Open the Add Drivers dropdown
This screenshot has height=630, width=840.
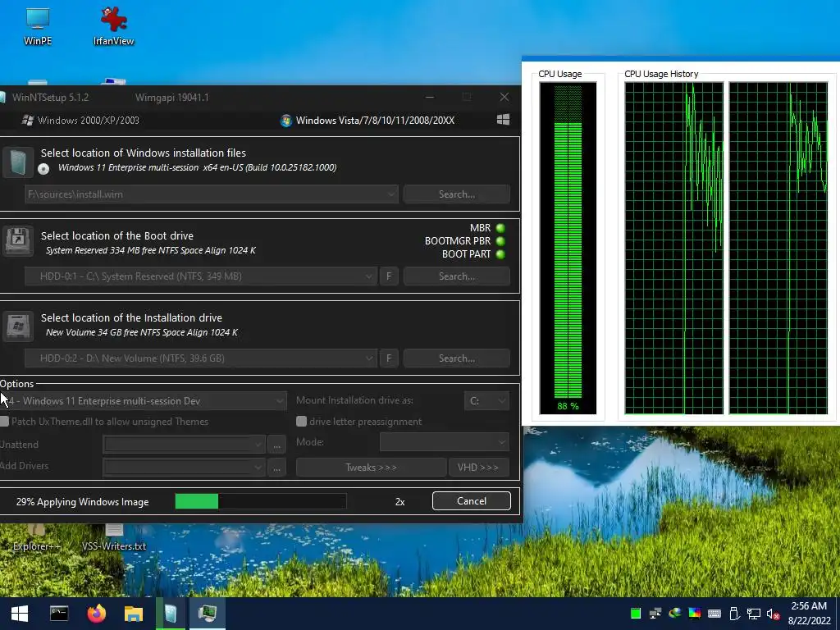coord(184,467)
